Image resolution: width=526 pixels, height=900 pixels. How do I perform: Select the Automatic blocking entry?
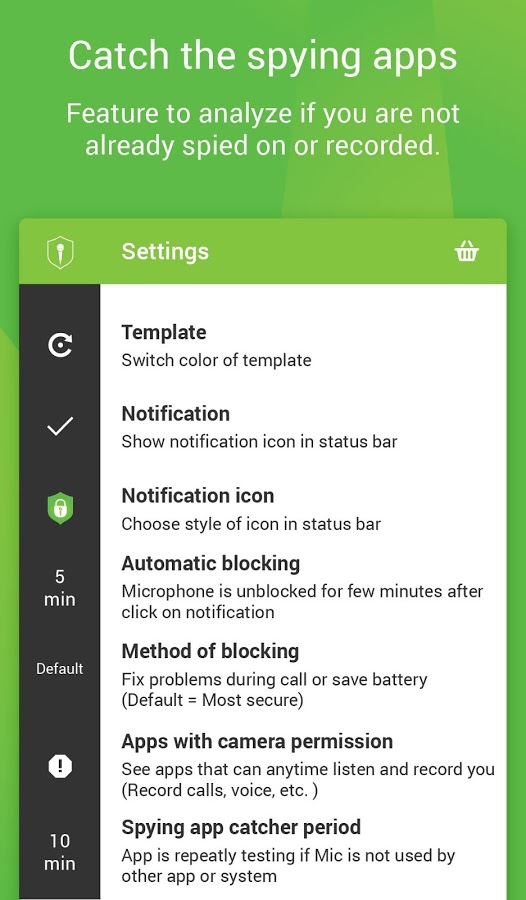pos(303,587)
